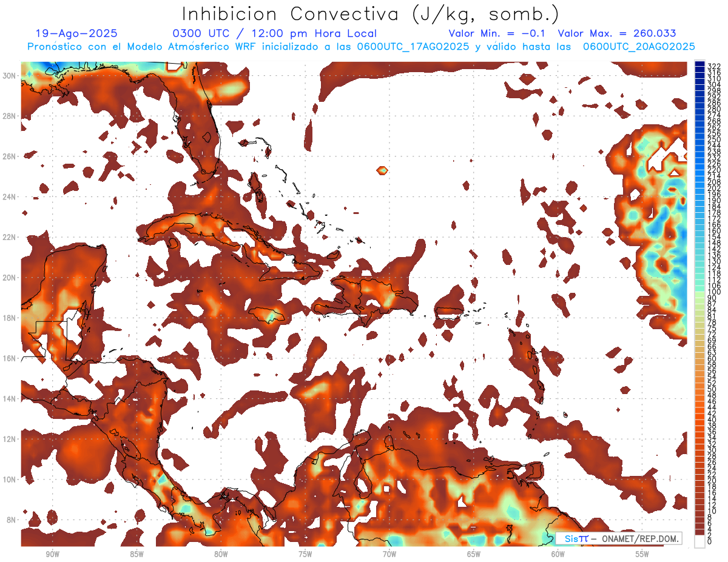The height and width of the screenshot is (562, 728).
Task: Click the colorbar value 20
Action: click(712, 481)
